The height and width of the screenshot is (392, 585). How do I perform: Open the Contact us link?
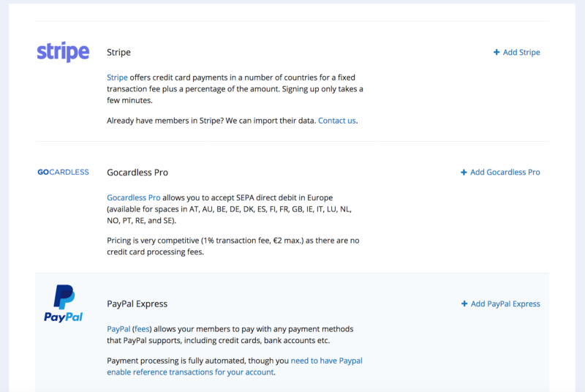click(336, 121)
